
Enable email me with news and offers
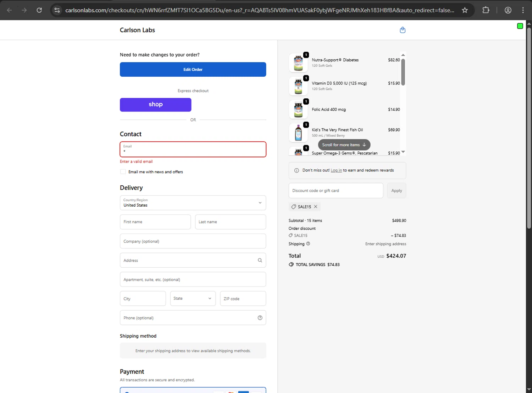(x=123, y=172)
